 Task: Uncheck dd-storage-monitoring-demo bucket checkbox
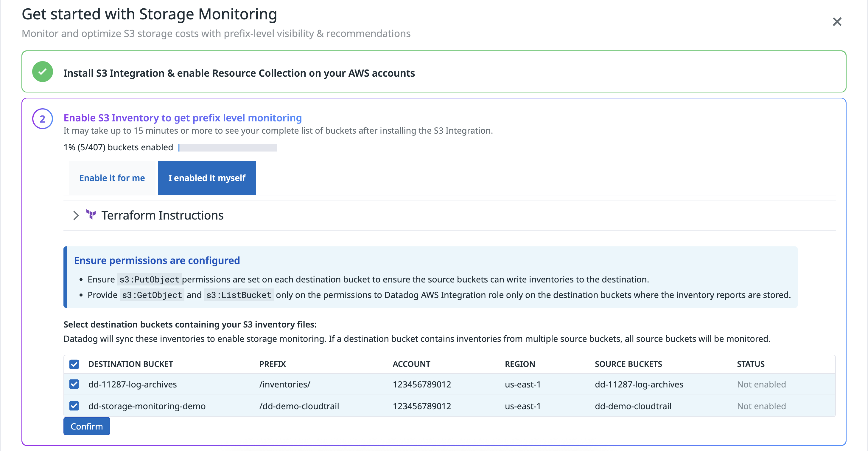coord(74,406)
